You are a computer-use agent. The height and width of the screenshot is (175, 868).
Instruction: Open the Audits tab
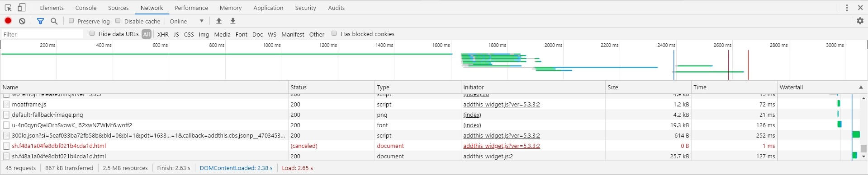[336, 8]
